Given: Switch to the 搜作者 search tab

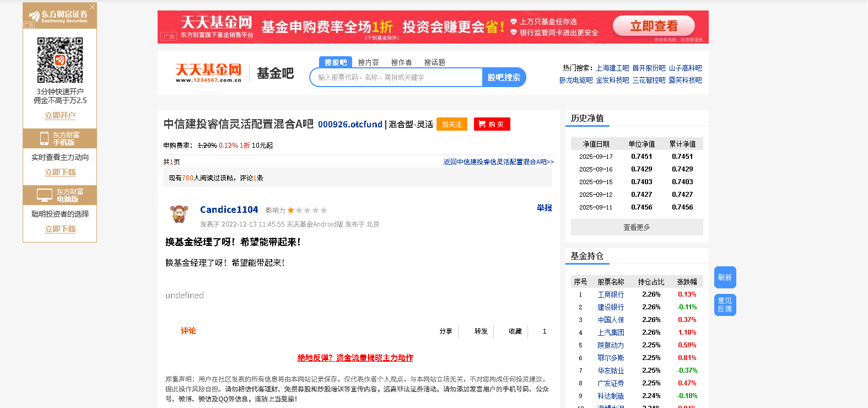Looking at the screenshot, I should pos(401,62).
